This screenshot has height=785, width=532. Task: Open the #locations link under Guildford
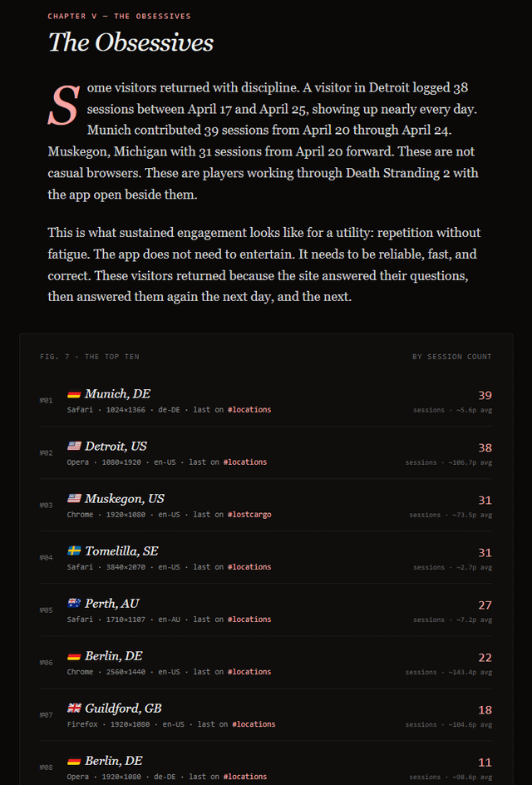click(x=254, y=724)
